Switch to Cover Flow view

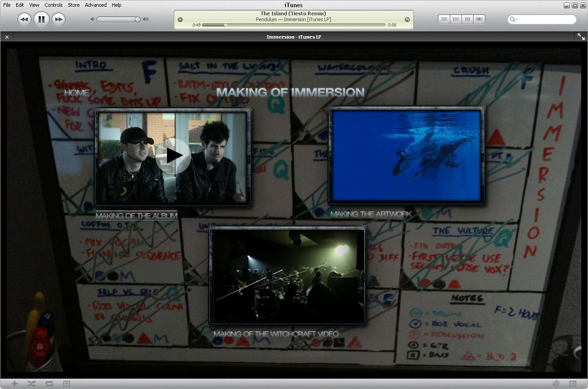click(479, 19)
